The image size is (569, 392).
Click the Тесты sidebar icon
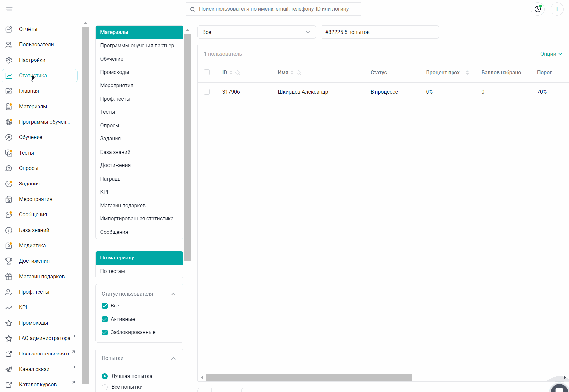[x=9, y=153]
